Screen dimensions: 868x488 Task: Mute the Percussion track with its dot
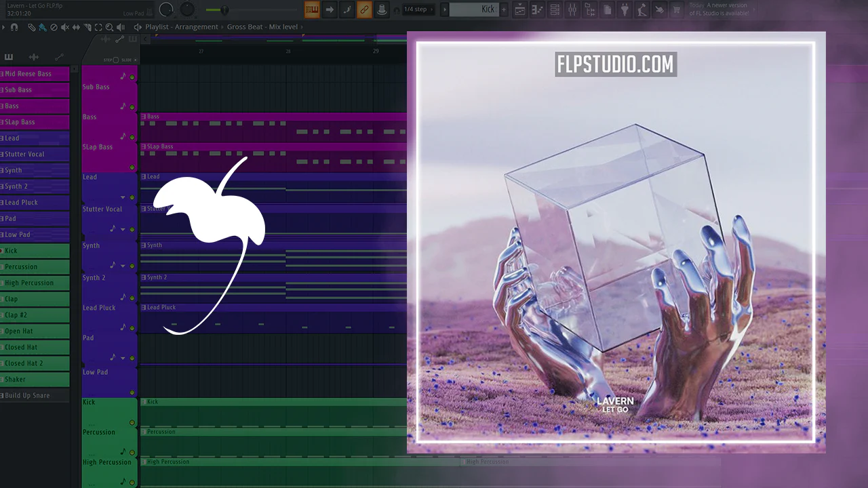(132, 453)
